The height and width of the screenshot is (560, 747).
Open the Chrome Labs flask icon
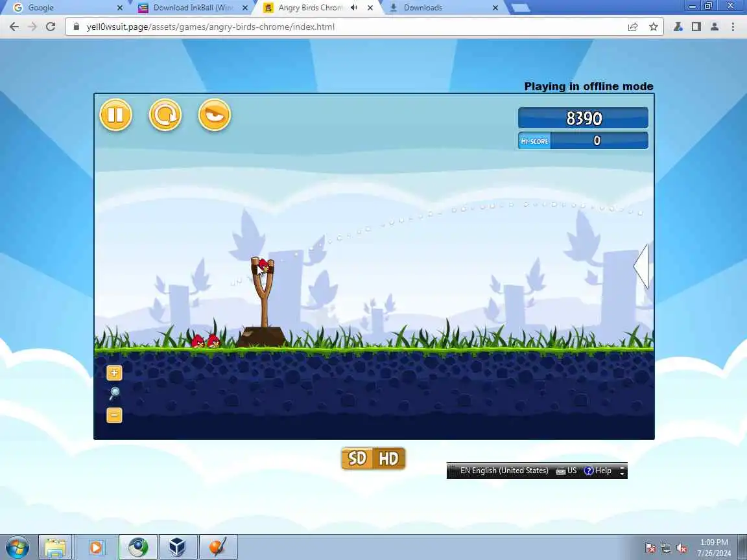678,27
